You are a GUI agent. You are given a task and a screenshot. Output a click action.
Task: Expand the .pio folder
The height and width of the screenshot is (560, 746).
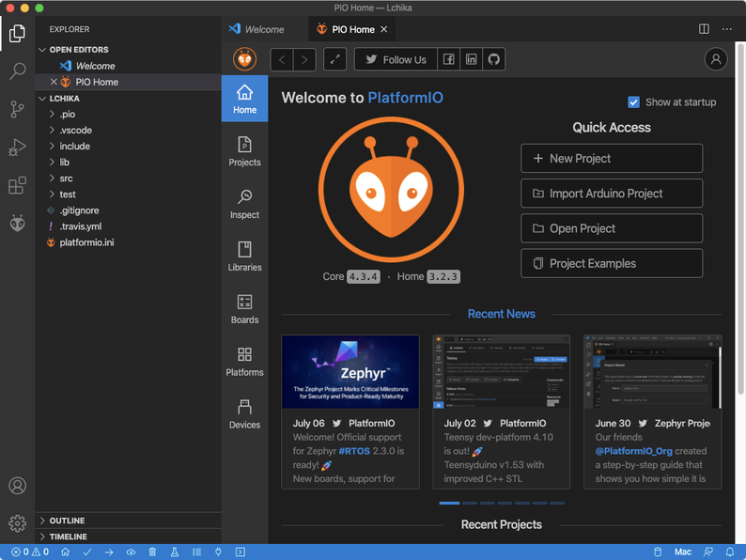66,115
